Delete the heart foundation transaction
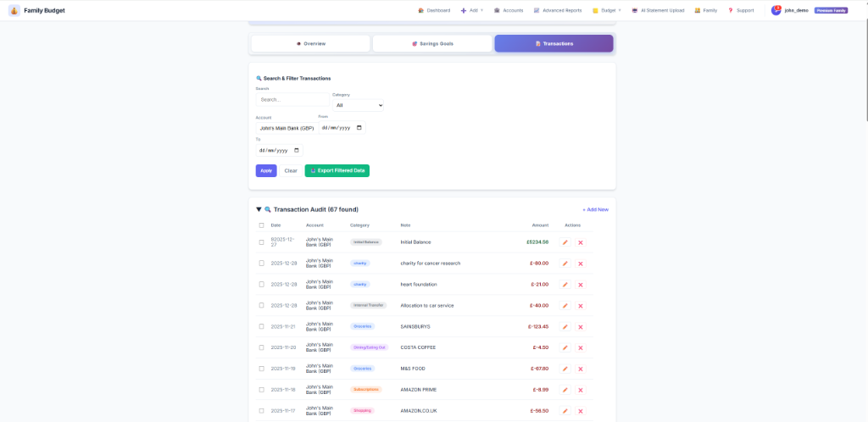The width and height of the screenshot is (868, 422). tap(581, 285)
